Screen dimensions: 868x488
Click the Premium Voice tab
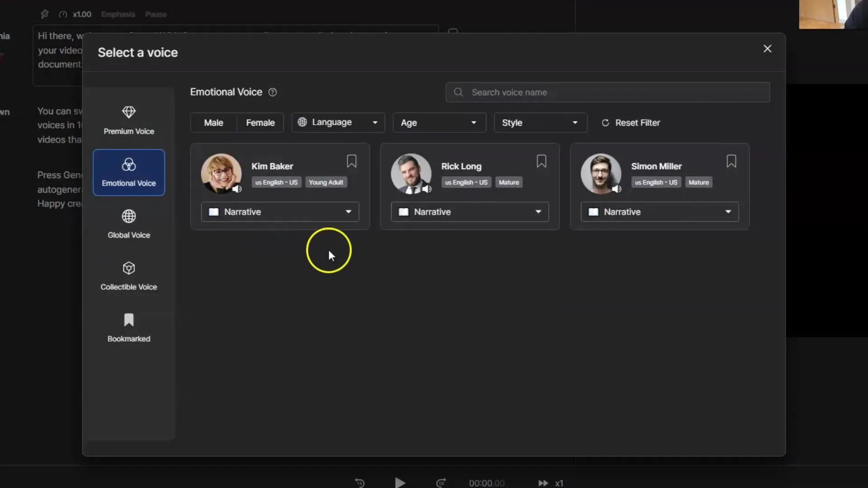[x=129, y=120]
